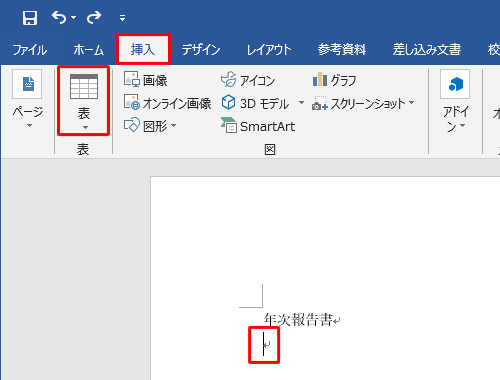Open the 参考資料 tab

pyautogui.click(x=341, y=50)
